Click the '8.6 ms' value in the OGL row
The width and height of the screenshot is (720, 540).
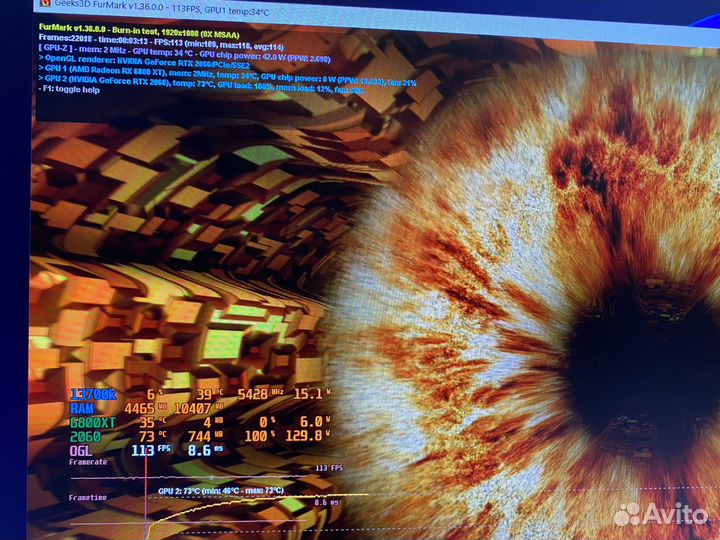(206, 450)
